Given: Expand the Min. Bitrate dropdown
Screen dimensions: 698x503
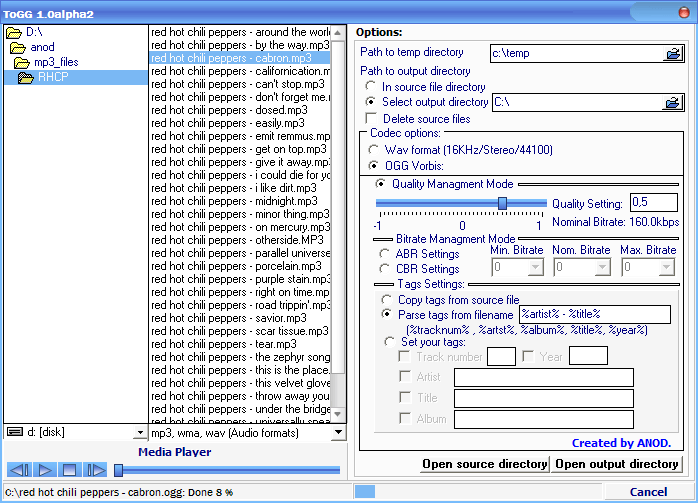Looking at the screenshot, I should (x=535, y=268).
